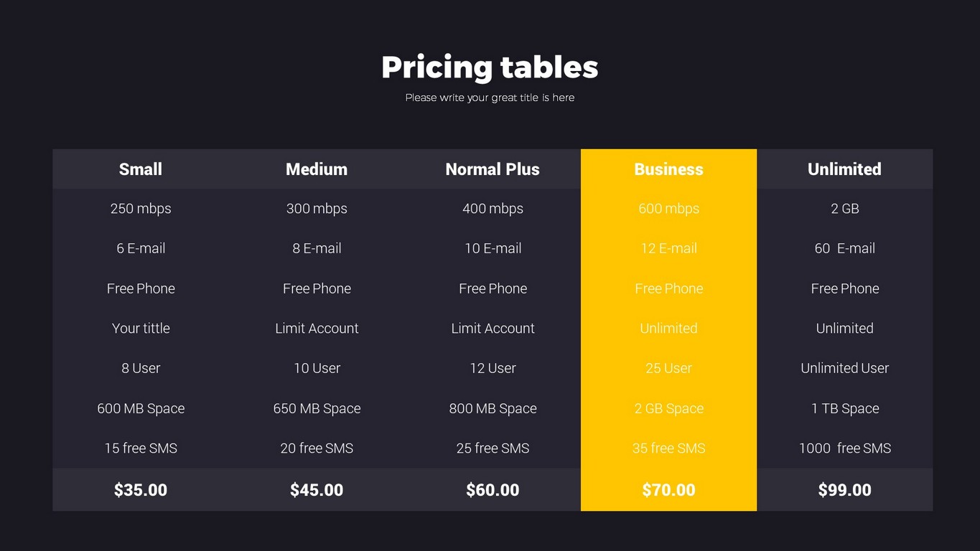The image size is (980, 551).
Task: Select the "2 GB Space" yellow cell
Action: 668,408
